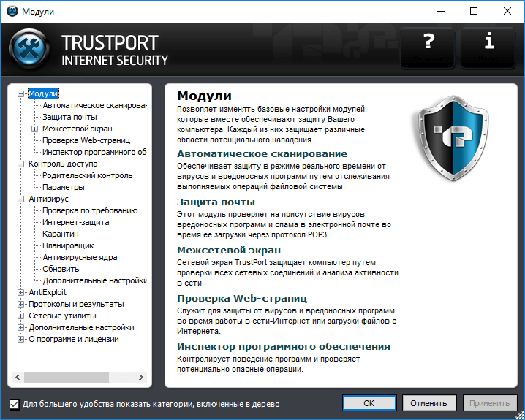Select Контроль доступа tree item
Viewport: 525px width, 420px height.
pos(63,164)
